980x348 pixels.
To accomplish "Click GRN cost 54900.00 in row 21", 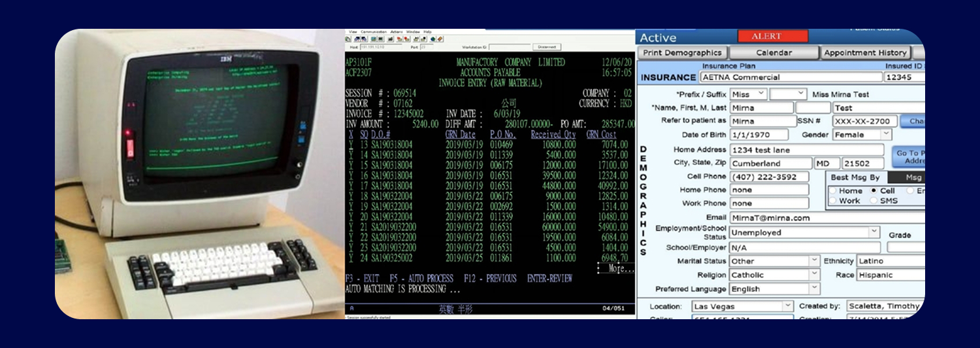I will pos(613,227).
